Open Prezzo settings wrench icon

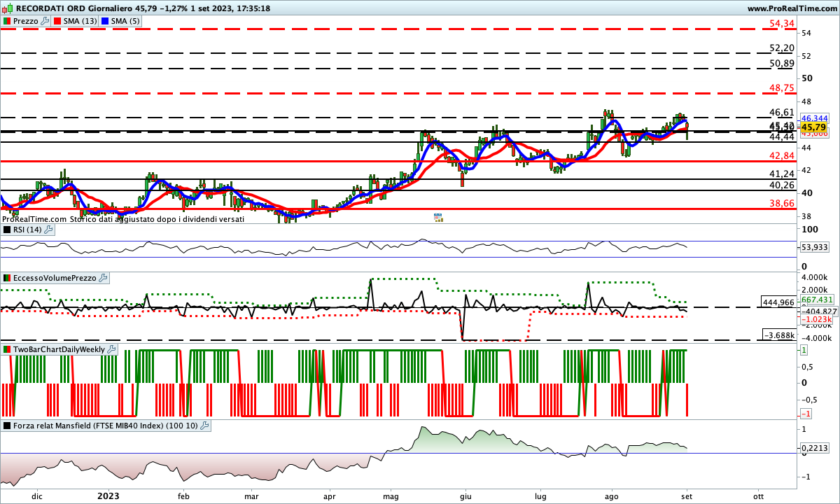45,21
